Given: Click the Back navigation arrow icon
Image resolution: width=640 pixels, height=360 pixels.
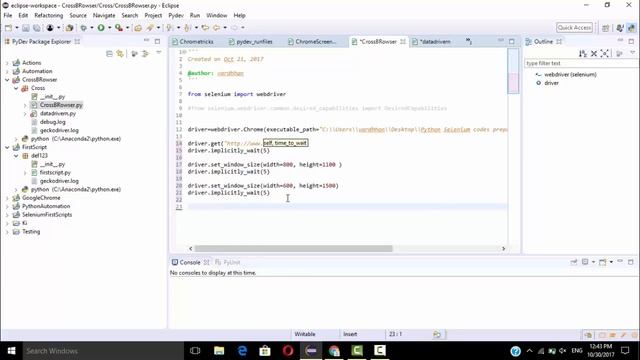Looking at the screenshot, I should (x=216, y=28).
